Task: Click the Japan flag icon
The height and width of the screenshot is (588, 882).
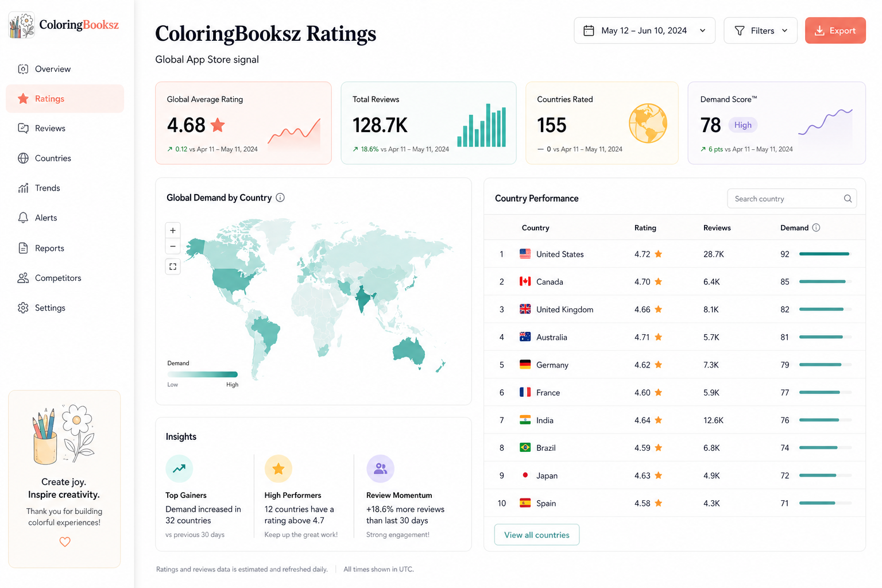Action: click(x=525, y=475)
